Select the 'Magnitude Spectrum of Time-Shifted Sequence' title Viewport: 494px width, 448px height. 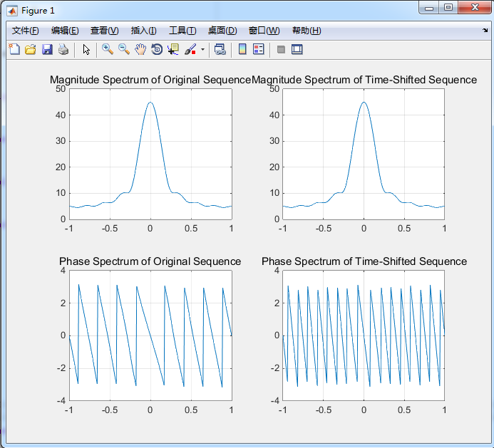364,80
